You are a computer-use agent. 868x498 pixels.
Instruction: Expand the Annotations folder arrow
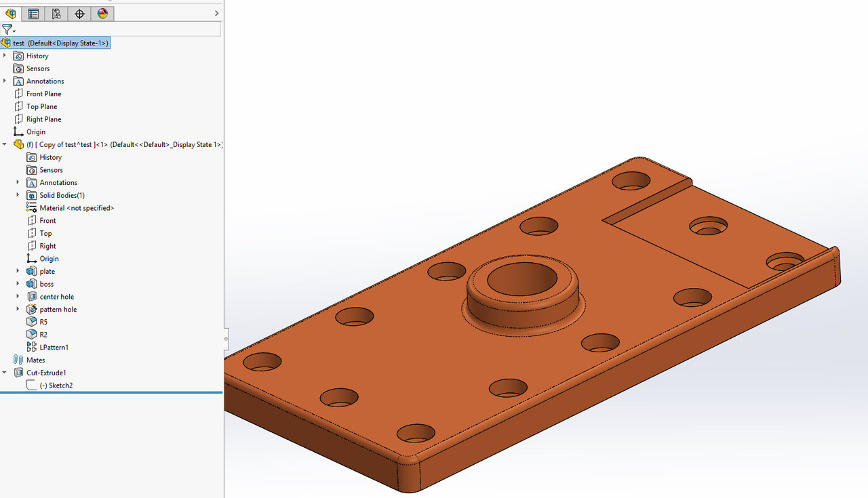point(5,81)
